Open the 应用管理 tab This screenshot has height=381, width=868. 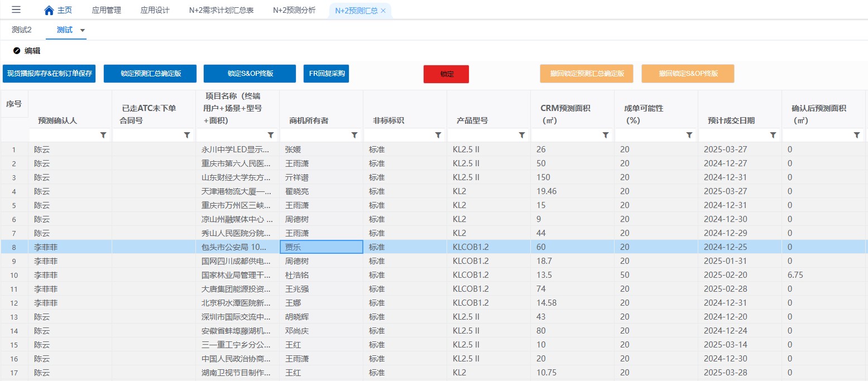[x=106, y=11]
